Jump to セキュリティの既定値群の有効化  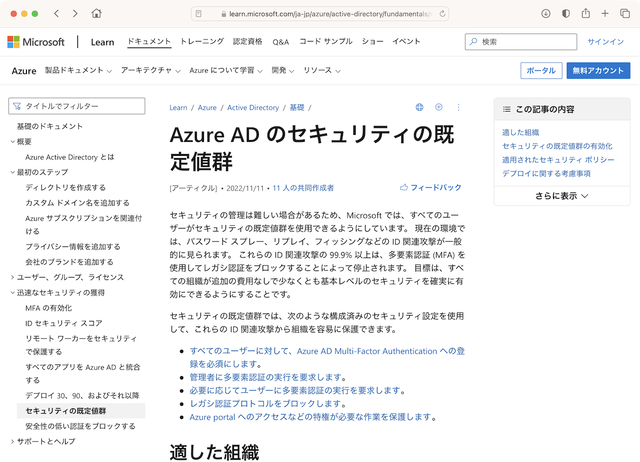557,146
